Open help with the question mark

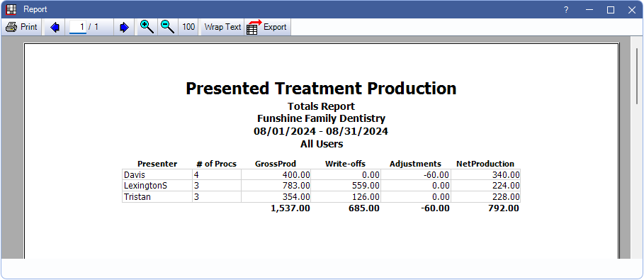[x=566, y=9]
